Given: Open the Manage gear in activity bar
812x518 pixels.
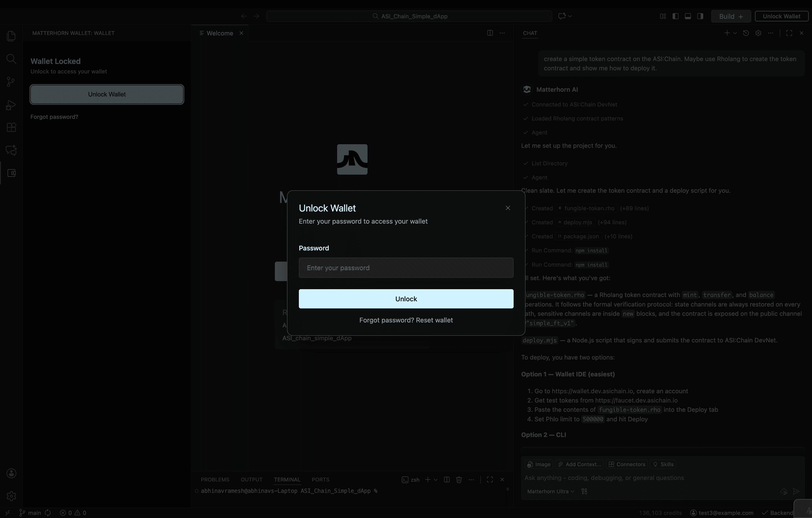Looking at the screenshot, I should click(x=11, y=496).
